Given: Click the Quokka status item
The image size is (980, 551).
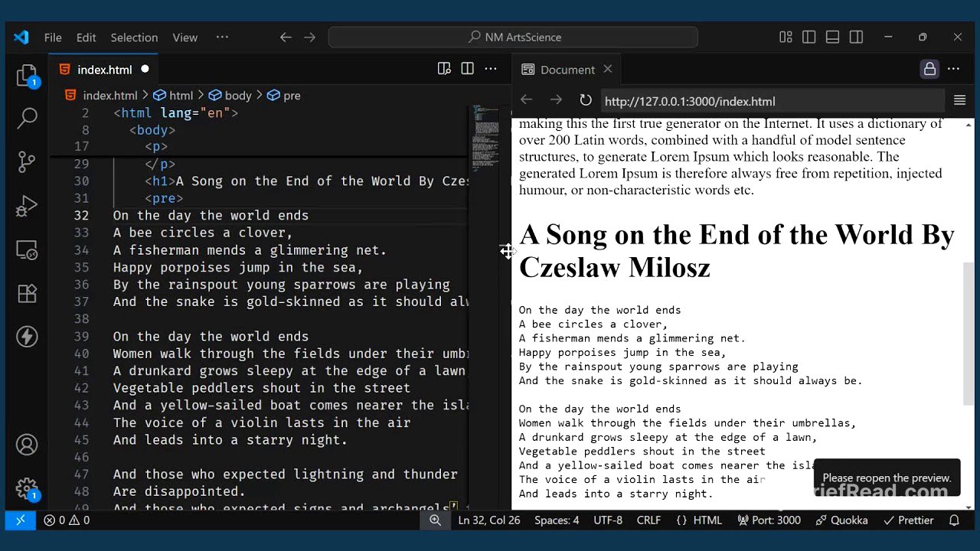Looking at the screenshot, I should 841,520.
